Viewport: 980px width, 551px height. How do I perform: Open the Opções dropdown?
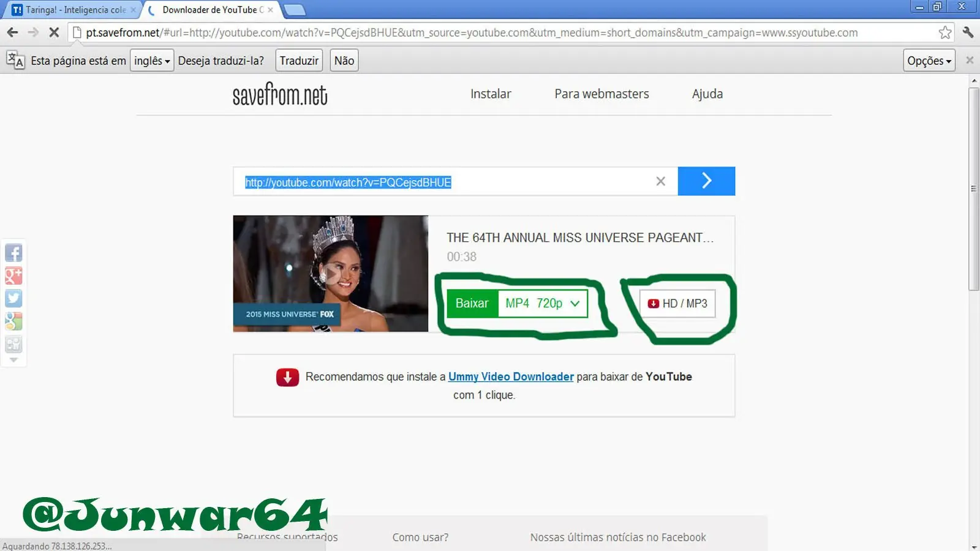point(929,61)
